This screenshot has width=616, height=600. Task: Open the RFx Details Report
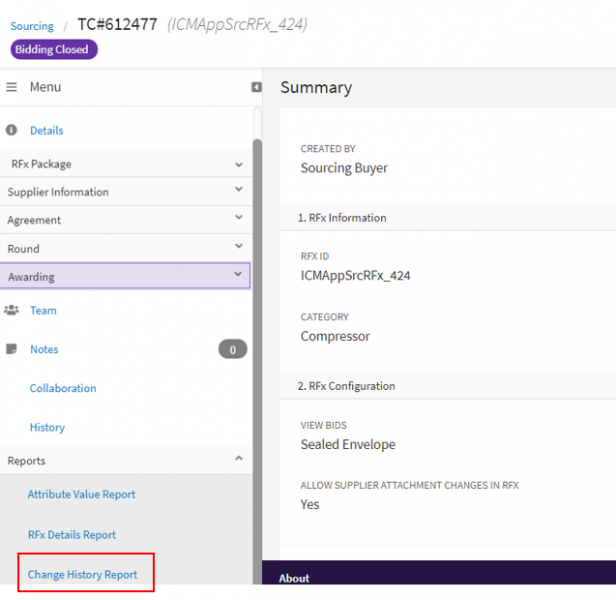(x=72, y=534)
